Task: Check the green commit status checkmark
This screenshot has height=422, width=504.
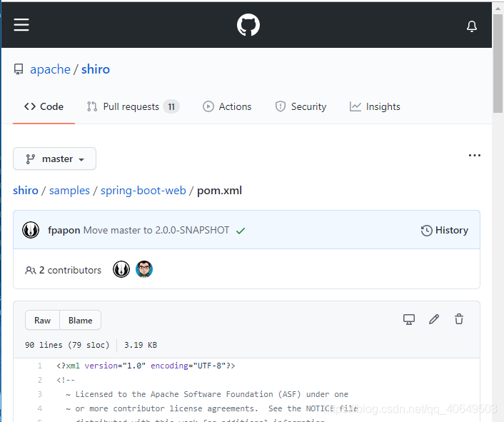Action: 241,231
